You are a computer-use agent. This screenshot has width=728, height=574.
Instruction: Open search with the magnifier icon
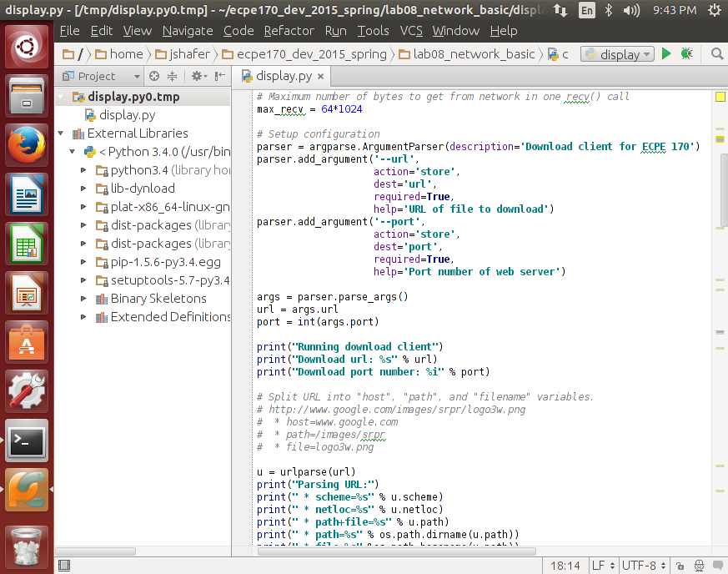click(715, 53)
